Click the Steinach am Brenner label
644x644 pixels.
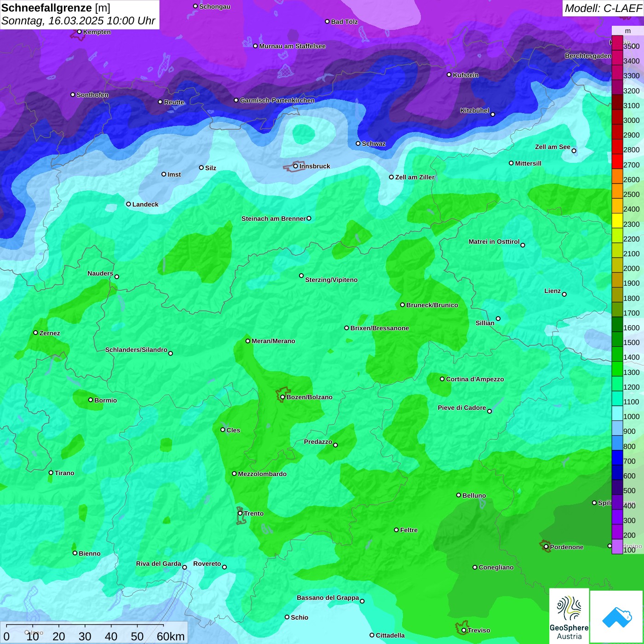(x=274, y=218)
